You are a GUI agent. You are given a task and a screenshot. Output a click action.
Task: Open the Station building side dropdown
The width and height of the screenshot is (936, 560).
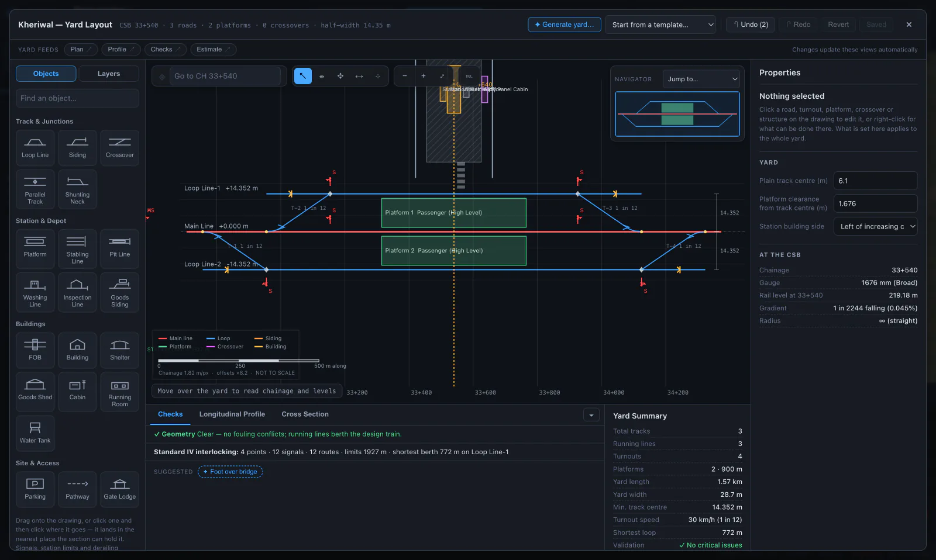point(875,226)
